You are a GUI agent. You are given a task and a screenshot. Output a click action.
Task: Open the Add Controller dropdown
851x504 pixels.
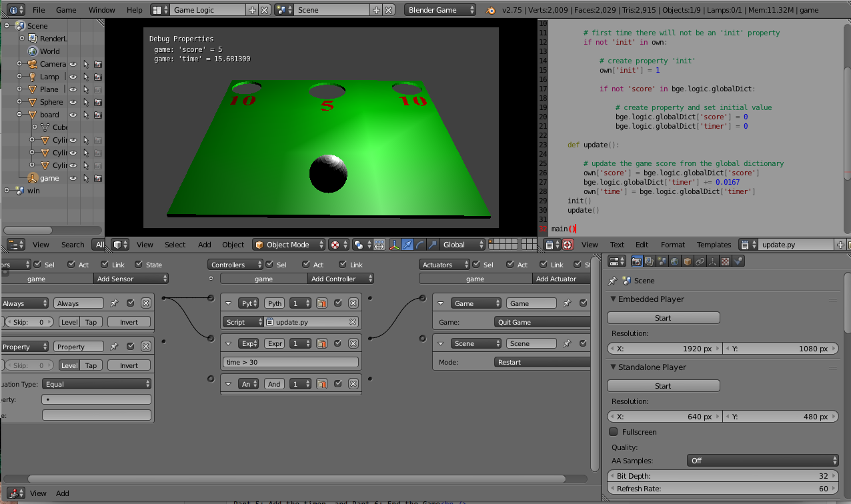[340, 279]
